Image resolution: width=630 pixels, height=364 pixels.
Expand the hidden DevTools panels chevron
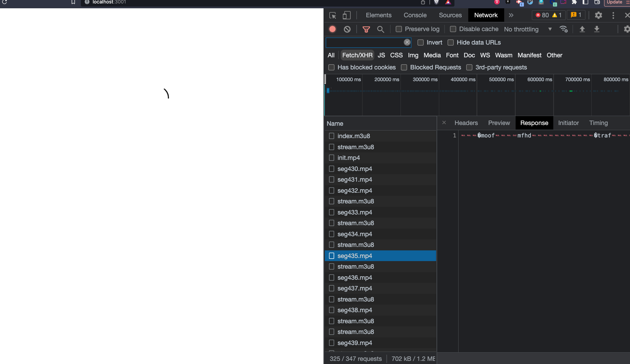point(511,15)
